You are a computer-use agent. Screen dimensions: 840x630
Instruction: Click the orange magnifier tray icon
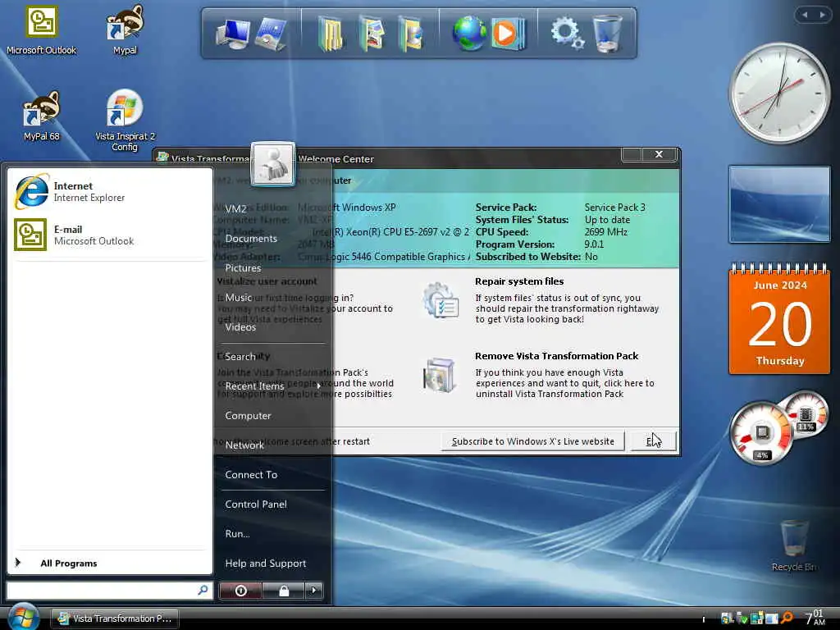(787, 619)
